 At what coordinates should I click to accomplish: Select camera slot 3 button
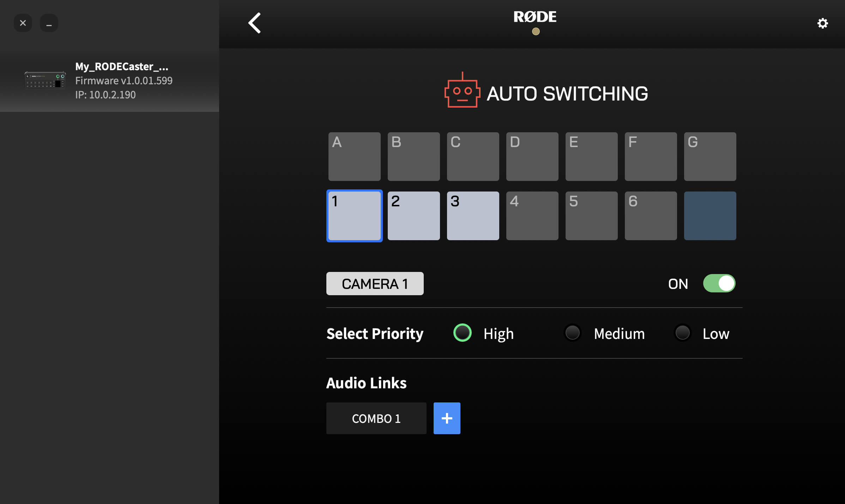pos(473,215)
